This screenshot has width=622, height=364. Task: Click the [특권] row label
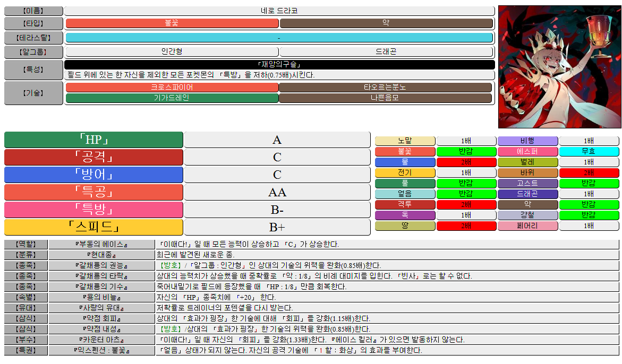coord(26,351)
